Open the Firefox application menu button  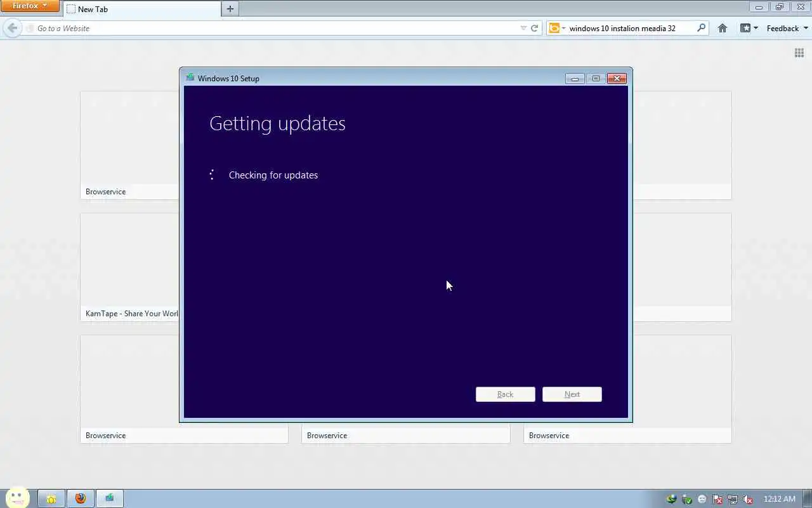coord(30,6)
